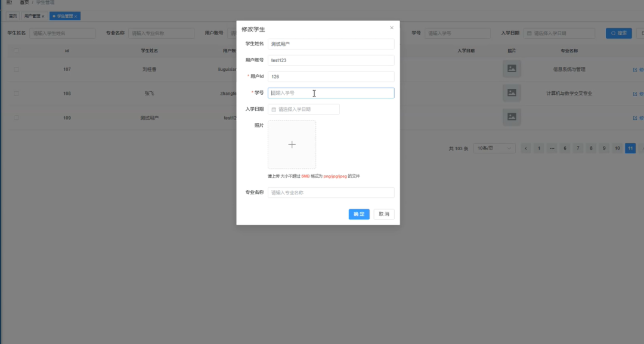Click the 专业名称 input in dialog
Screen dimensions: 644x344
pos(331,193)
